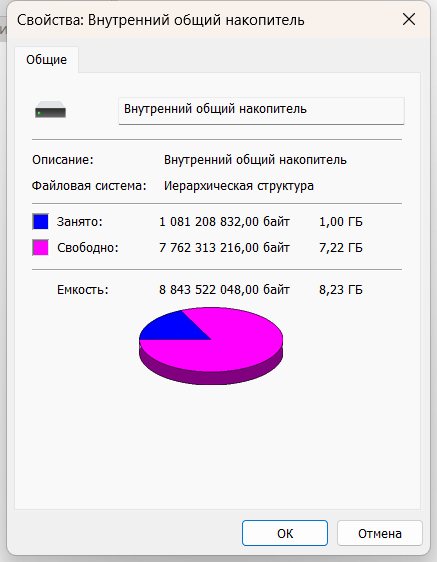
Task: Click the dark purple pie chart edge
Action: click(x=211, y=377)
